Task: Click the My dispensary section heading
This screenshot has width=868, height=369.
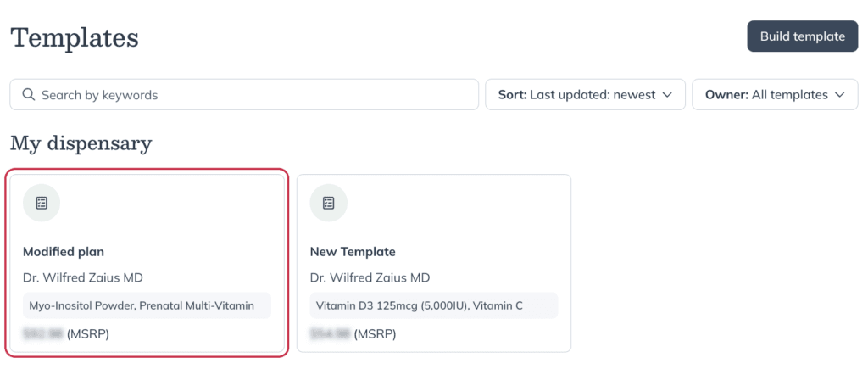Action: click(x=81, y=143)
